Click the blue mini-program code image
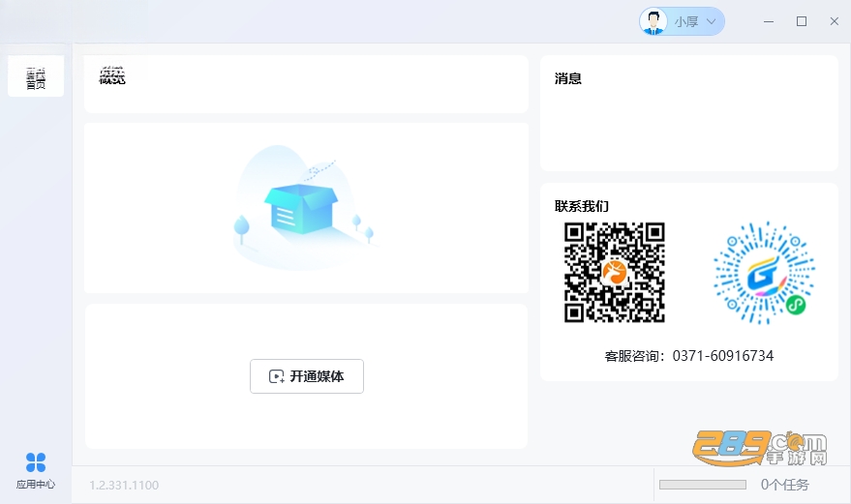This screenshot has height=504, width=851. coord(764,273)
